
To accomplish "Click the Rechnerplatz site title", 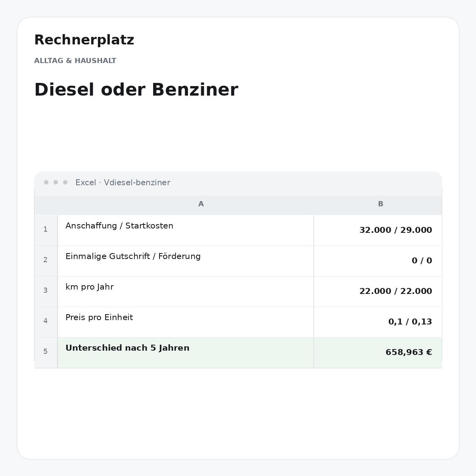I will (84, 40).
